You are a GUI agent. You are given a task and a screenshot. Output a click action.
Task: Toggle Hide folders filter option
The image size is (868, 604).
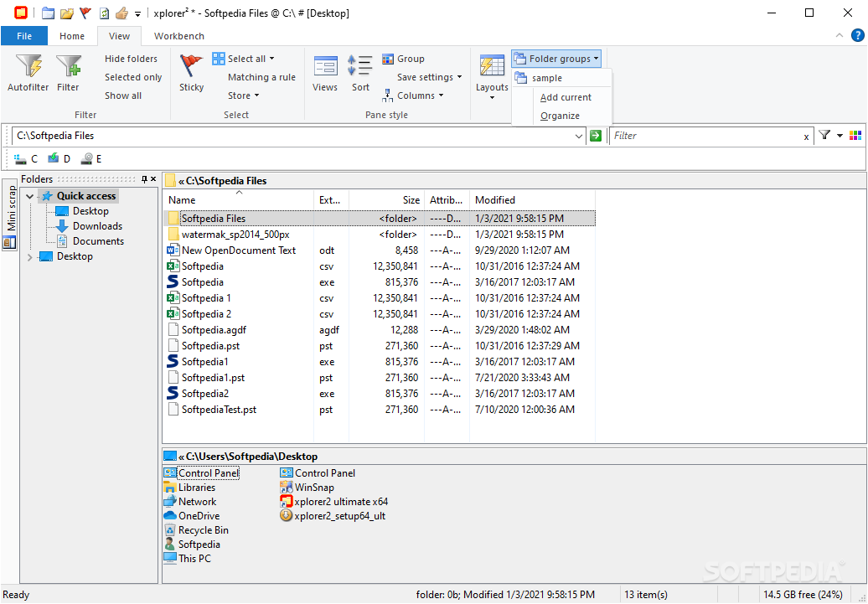coord(131,59)
